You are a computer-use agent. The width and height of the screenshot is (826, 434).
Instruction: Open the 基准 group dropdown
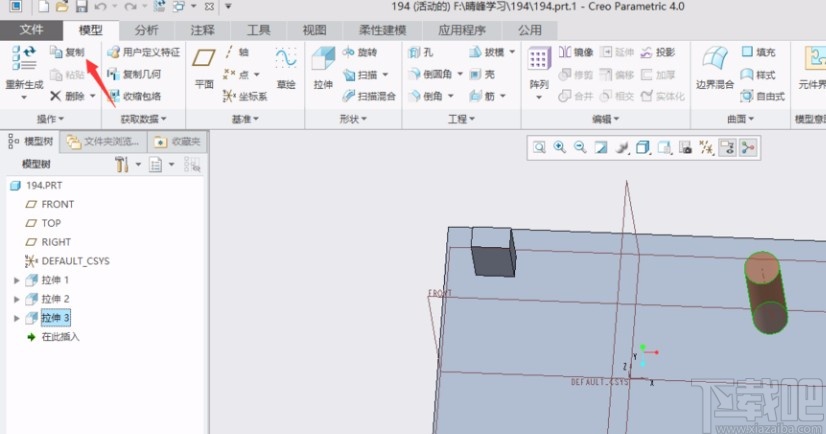(x=245, y=119)
